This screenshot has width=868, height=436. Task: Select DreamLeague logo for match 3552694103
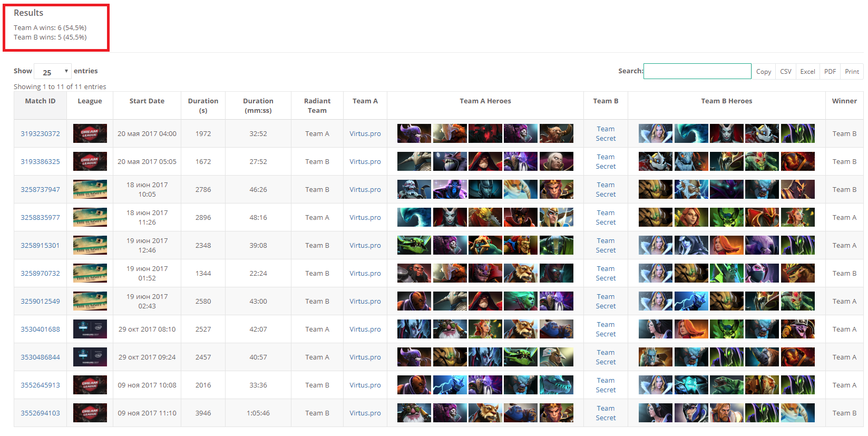click(x=90, y=413)
